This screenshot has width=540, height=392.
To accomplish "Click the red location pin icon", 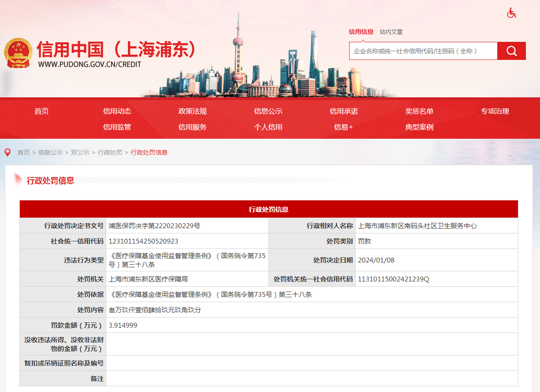I will (7, 152).
